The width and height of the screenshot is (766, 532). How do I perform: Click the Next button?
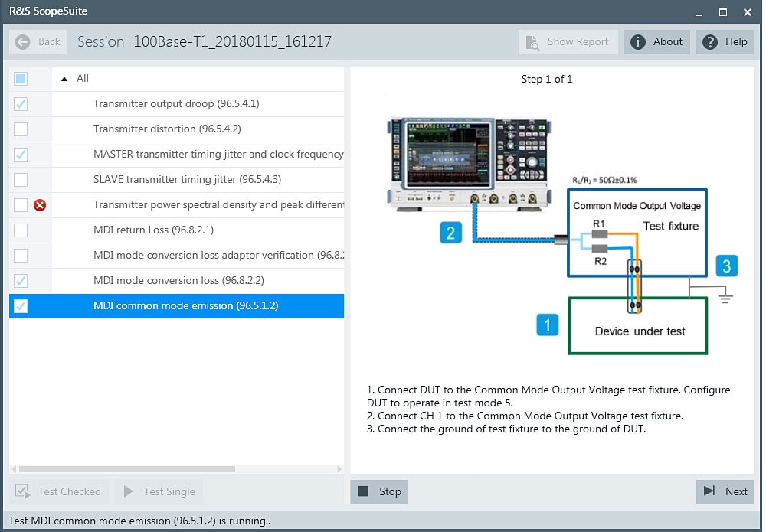coord(724,491)
